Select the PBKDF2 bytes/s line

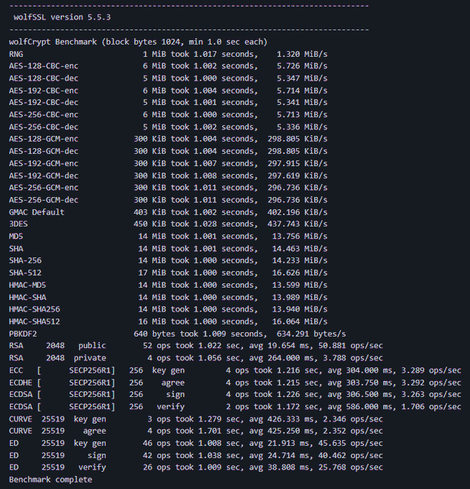click(177, 334)
